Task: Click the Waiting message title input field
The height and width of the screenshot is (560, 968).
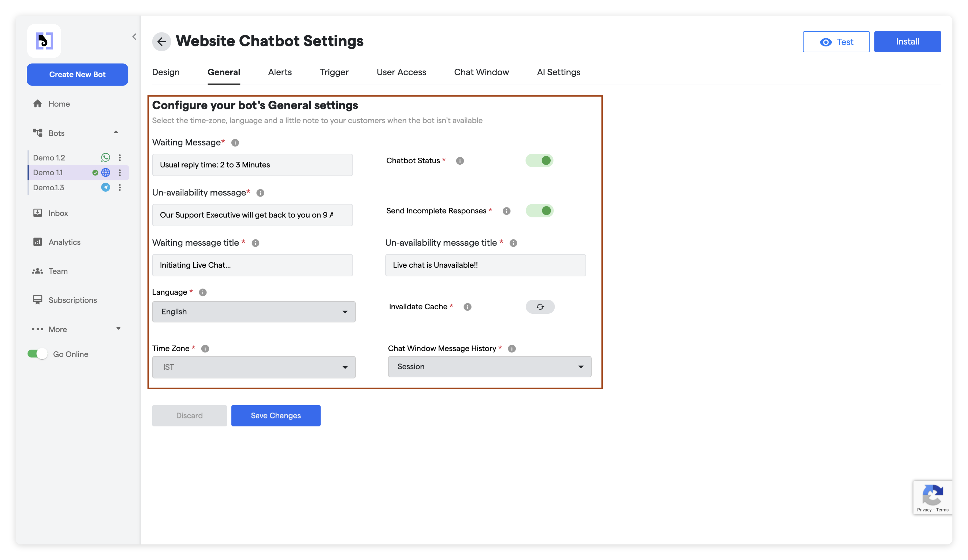Action: (252, 265)
